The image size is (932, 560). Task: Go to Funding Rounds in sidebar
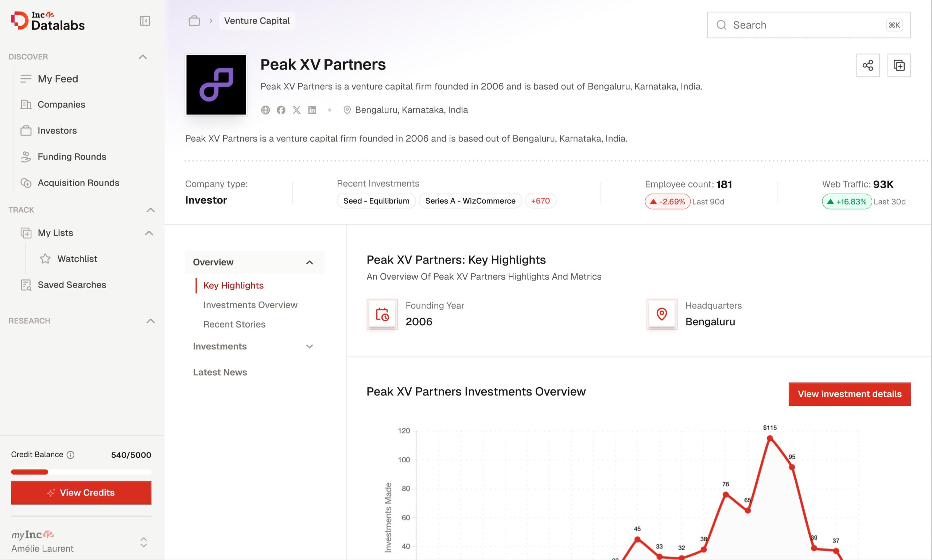click(72, 157)
